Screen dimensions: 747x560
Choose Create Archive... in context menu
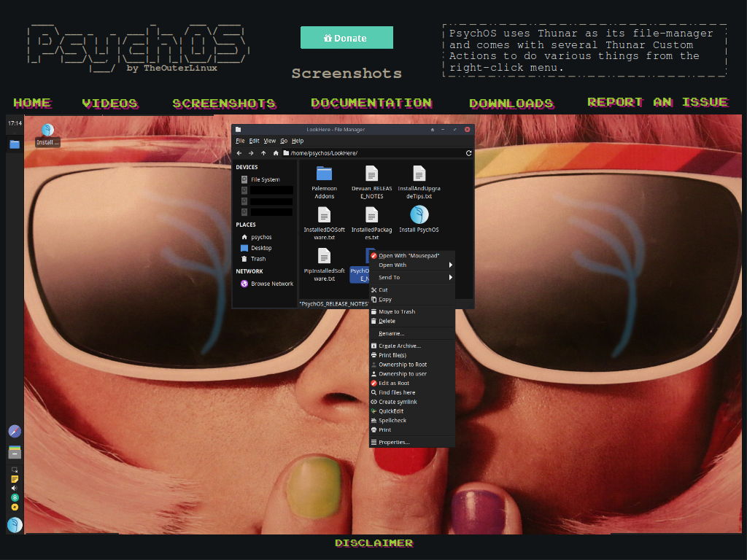(412, 346)
